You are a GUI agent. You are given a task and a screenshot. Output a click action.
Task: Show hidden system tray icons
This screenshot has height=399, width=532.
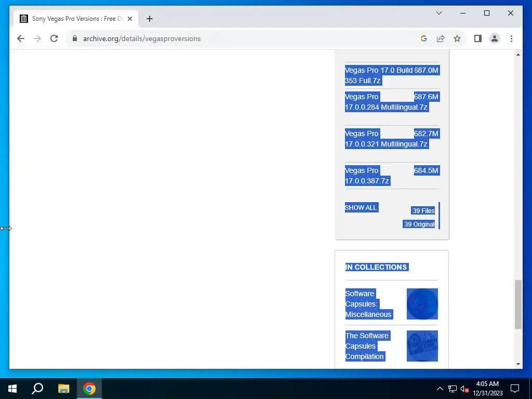[440, 389]
